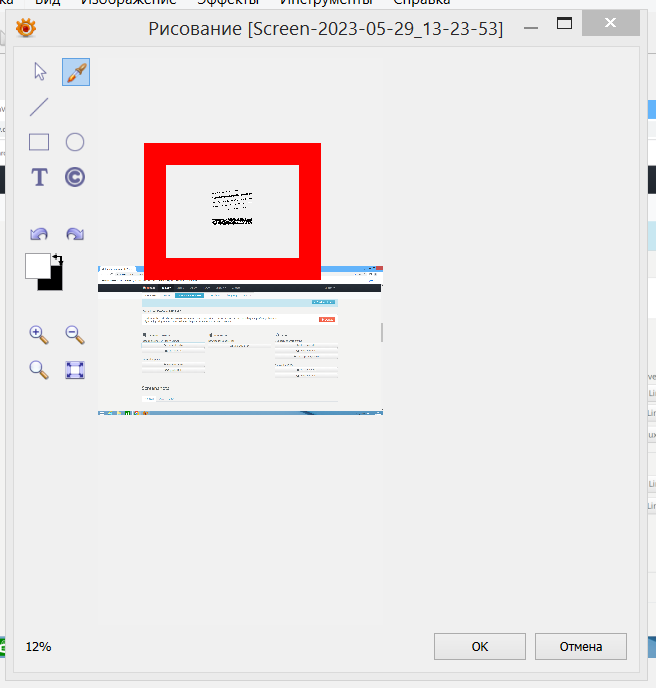Viewport: 656px width, 688px height.
Task: Select the Line drawing tool
Action: [x=39, y=107]
